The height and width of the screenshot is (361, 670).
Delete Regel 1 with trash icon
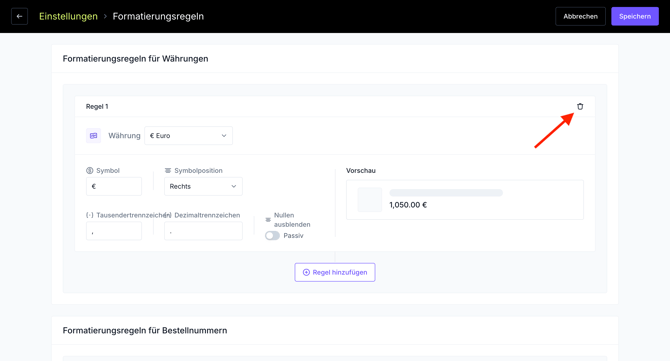580,106
